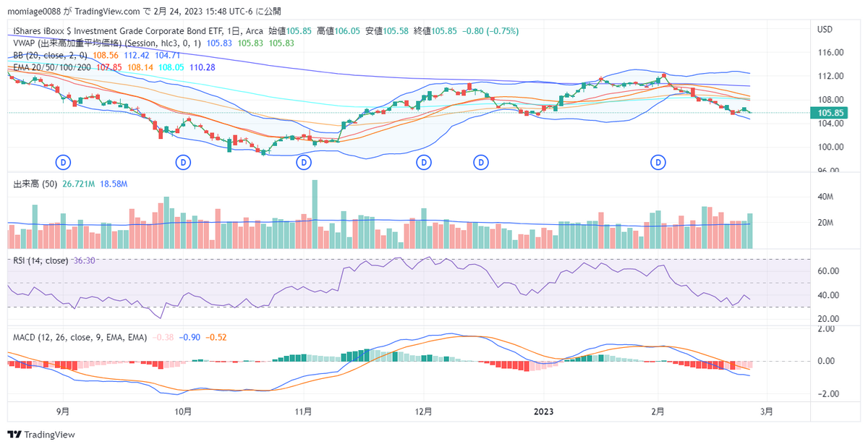
Task: Click the VWAP indicator legend label
Action: pyautogui.click(x=108, y=43)
